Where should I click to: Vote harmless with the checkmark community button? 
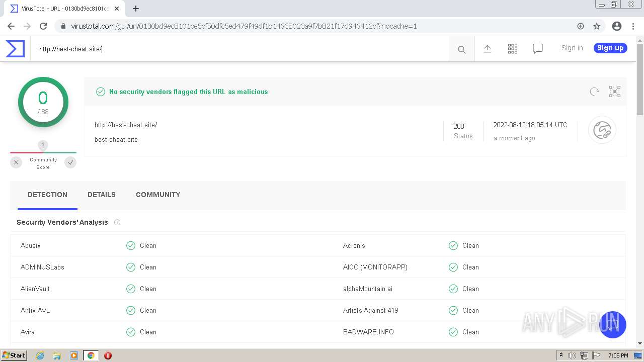(x=70, y=162)
